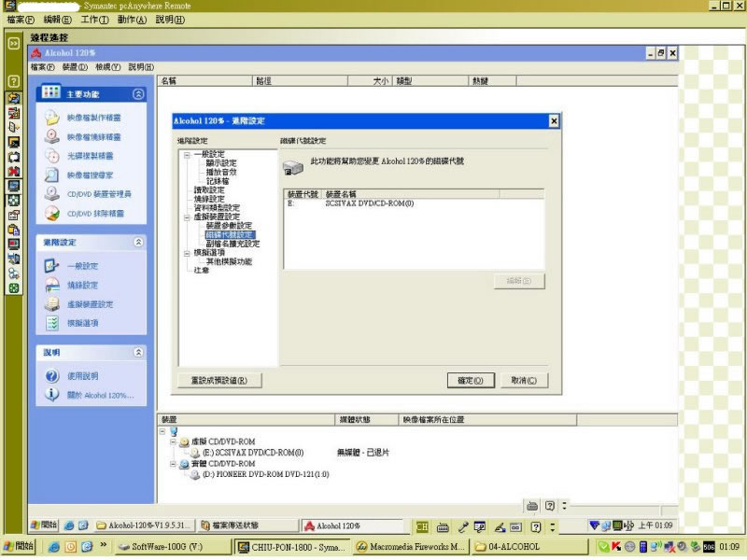This screenshot has height=560, width=747.
Task: Collapse the 實體 CD/DVD-ROM device group
Action: click(x=174, y=463)
